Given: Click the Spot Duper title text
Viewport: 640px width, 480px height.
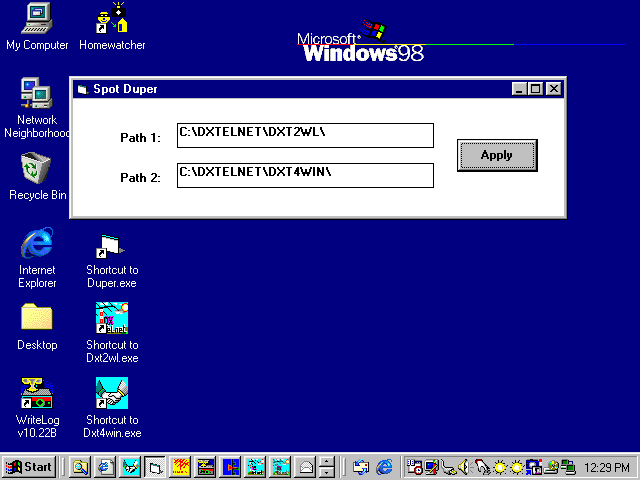Looking at the screenshot, I should (x=125, y=89).
